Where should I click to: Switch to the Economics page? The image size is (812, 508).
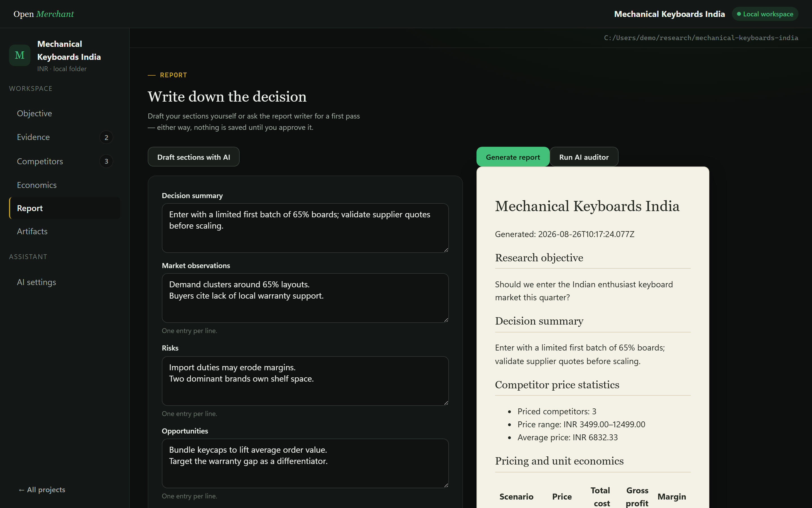coord(64,185)
